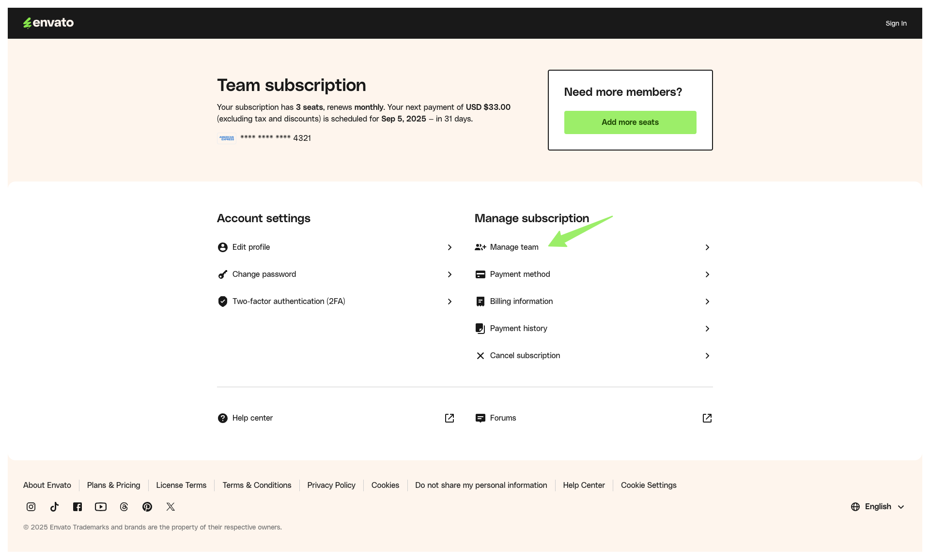Open Payment method settings
Image resolution: width=930 pixels, height=560 pixels.
click(520, 274)
